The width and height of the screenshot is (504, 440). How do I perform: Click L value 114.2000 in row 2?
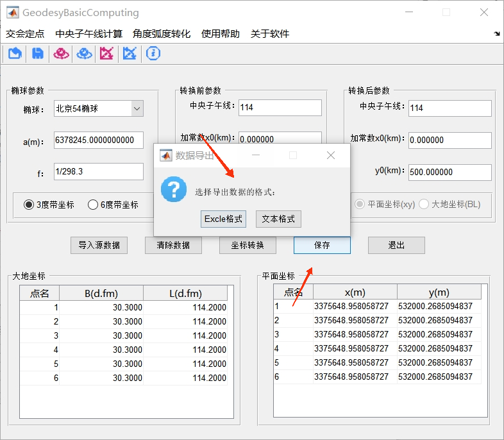point(185,321)
